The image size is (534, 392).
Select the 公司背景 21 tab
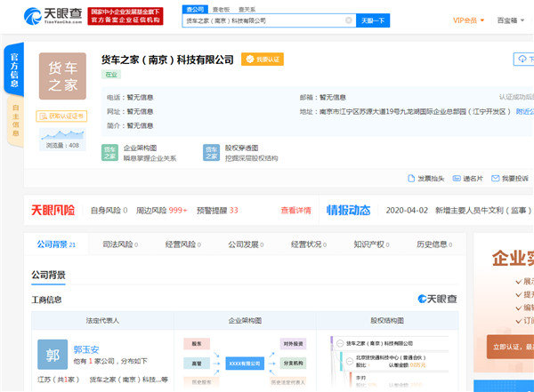click(x=56, y=244)
